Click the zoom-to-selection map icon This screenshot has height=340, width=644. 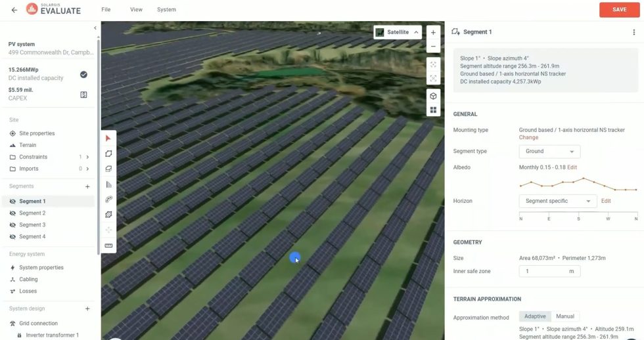[x=433, y=78]
